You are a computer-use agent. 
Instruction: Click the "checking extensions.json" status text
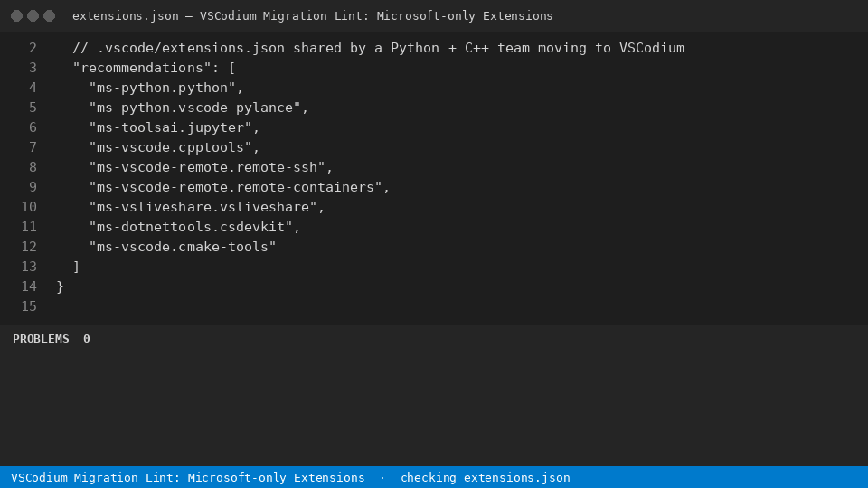pos(486,477)
